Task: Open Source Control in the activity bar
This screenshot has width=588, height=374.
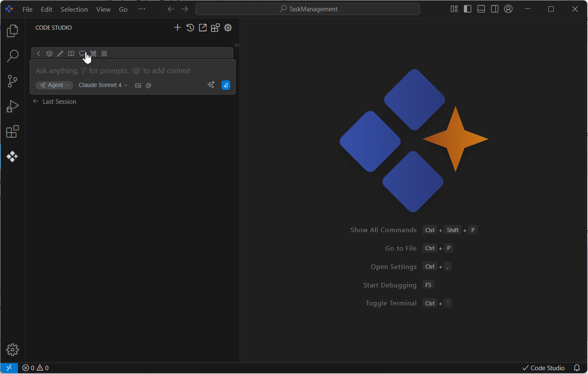Action: (13, 81)
